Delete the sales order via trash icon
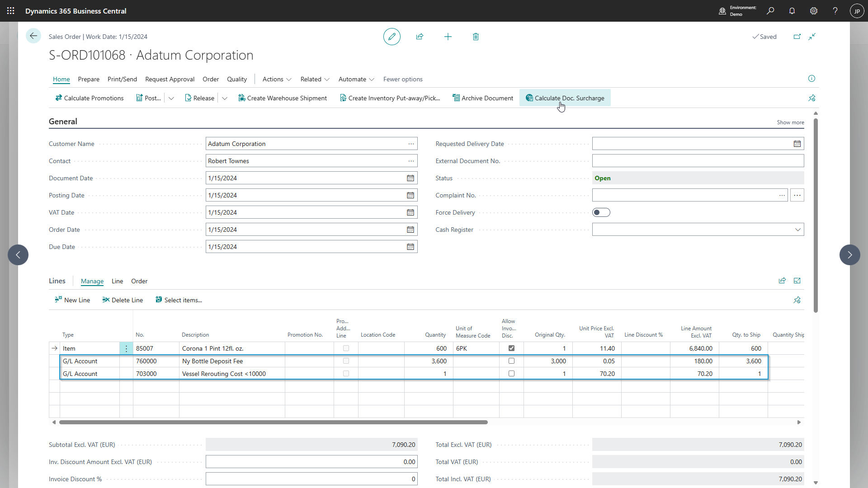The image size is (868, 488). coord(476,37)
